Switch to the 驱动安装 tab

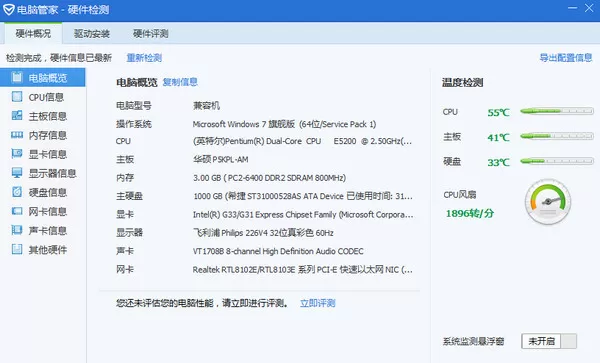[x=92, y=34]
